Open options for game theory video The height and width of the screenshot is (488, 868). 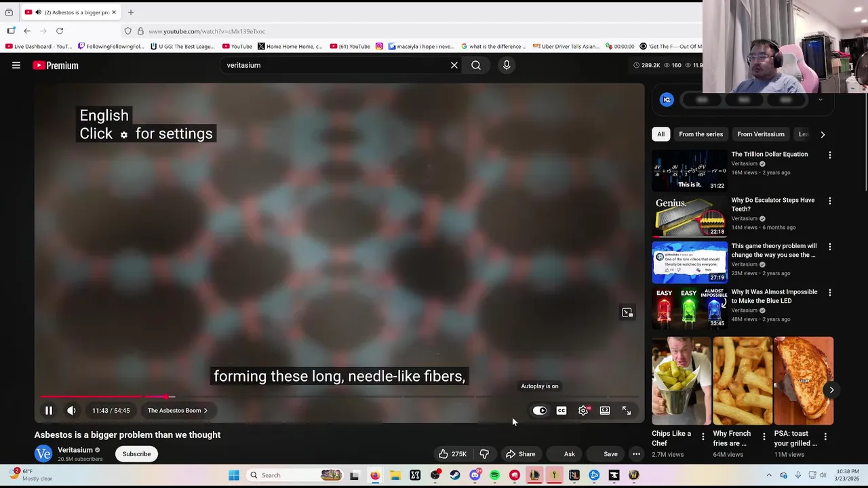pos(829,247)
